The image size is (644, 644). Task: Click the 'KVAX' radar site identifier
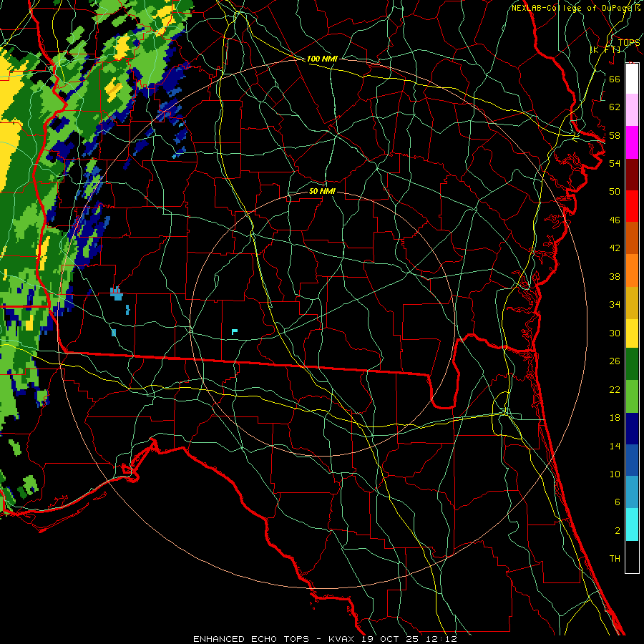(343, 639)
